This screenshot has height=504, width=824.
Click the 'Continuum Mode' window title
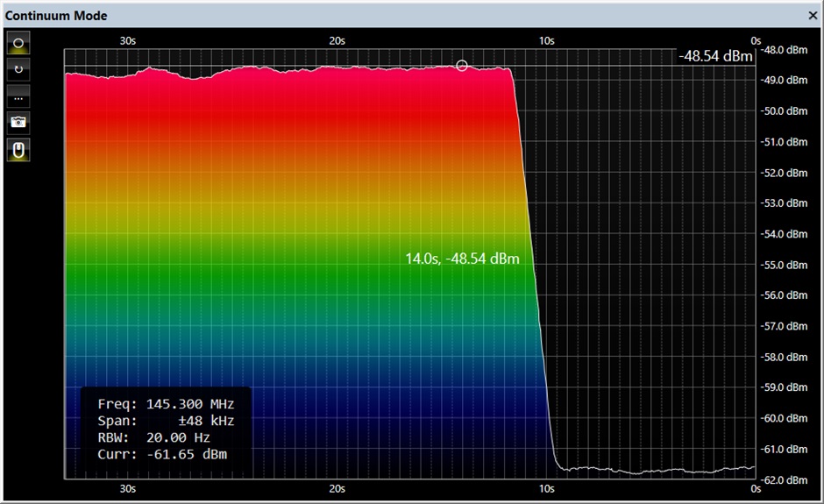[x=56, y=16]
